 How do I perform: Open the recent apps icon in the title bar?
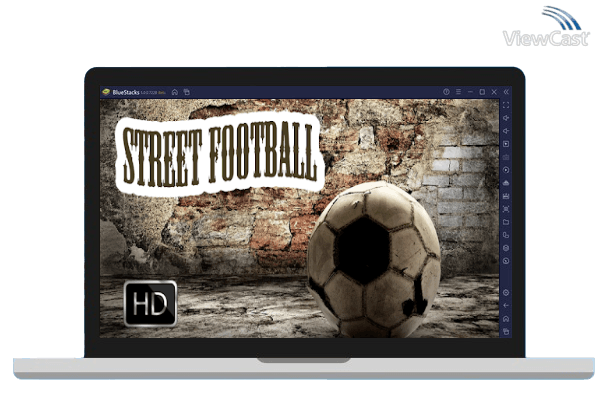(x=187, y=92)
